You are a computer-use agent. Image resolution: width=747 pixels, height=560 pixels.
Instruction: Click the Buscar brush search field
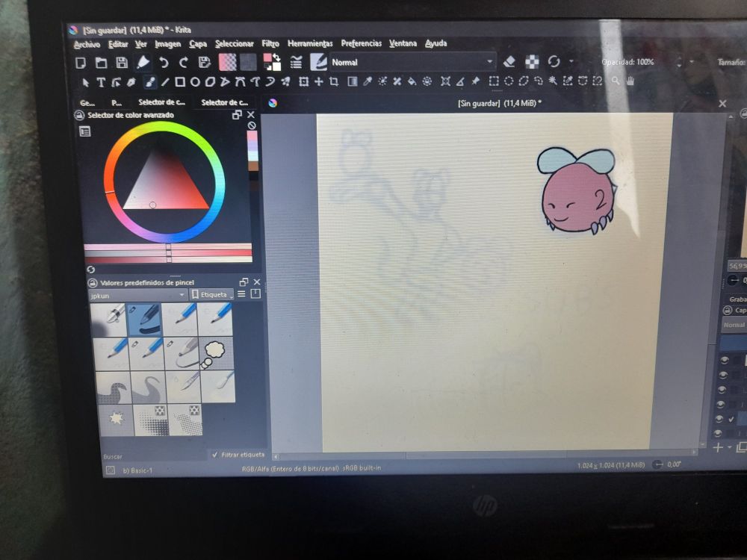155,456
